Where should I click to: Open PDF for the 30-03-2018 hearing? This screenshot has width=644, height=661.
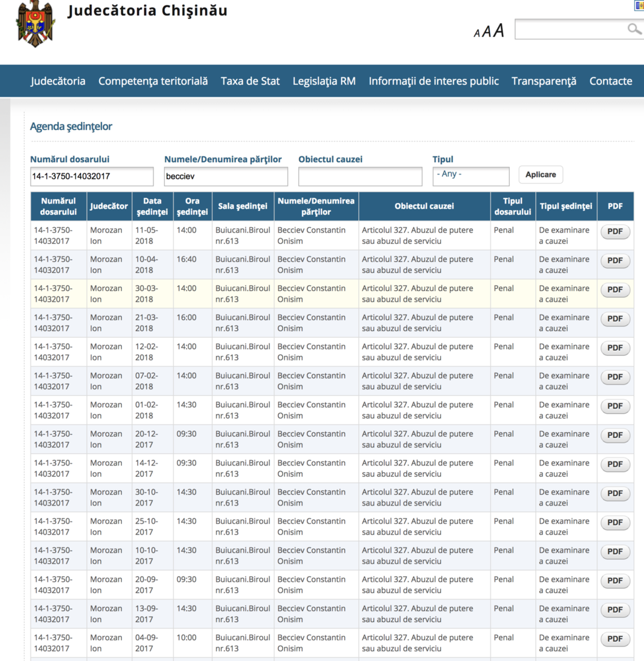tap(615, 290)
